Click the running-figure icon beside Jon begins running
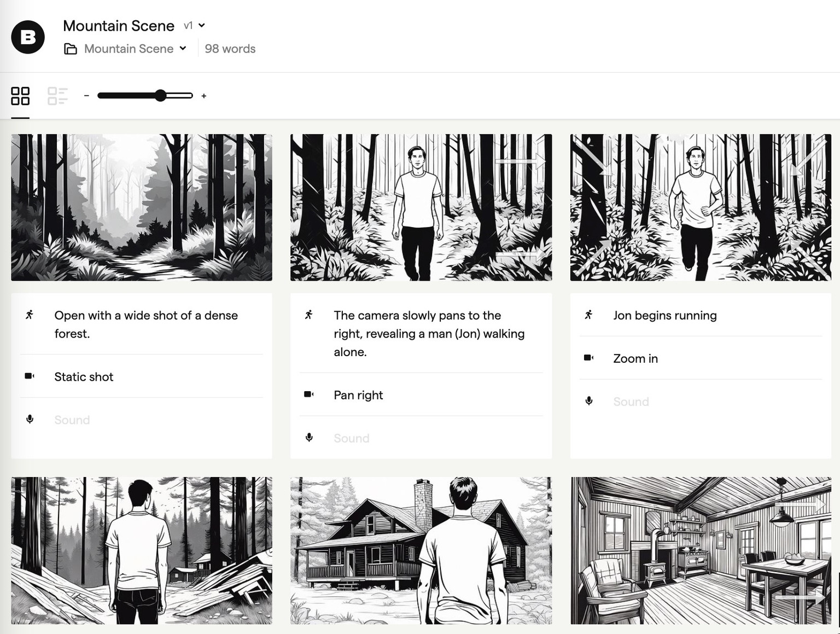The image size is (840, 634). point(588,315)
